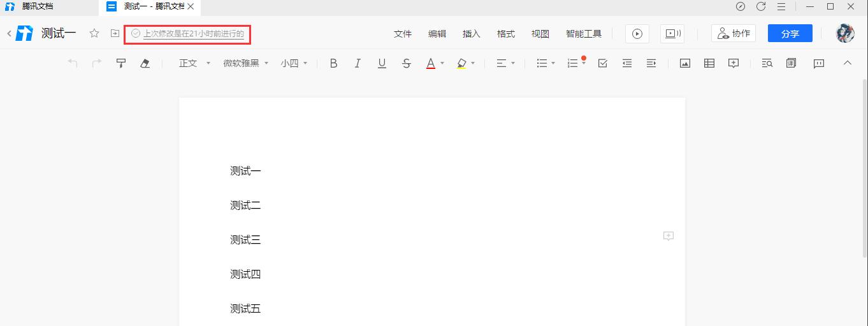Select the format painter tool

coord(121,63)
